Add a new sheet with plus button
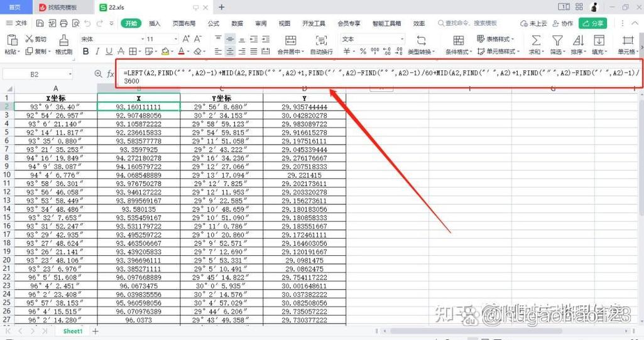Screen dimensions: 644x340 [x=96, y=331]
